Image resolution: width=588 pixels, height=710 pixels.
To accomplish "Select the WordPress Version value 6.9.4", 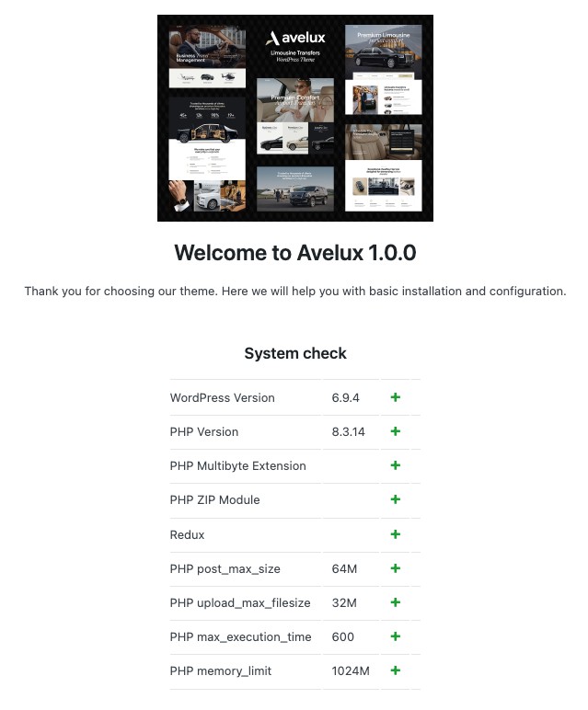I will [x=345, y=397].
